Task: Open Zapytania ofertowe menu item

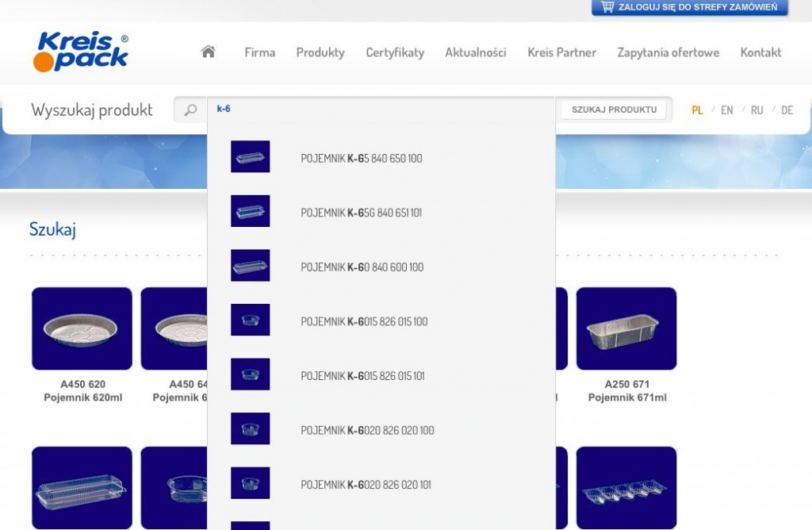Action: (668, 52)
